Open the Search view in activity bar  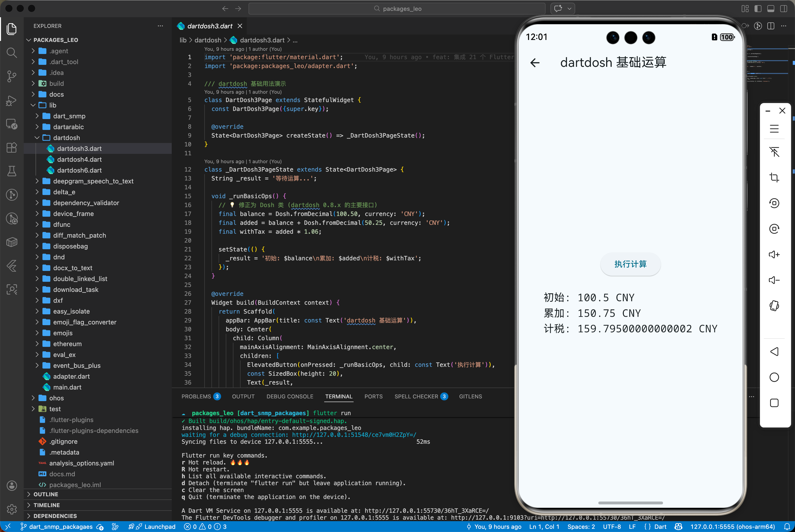click(x=12, y=53)
